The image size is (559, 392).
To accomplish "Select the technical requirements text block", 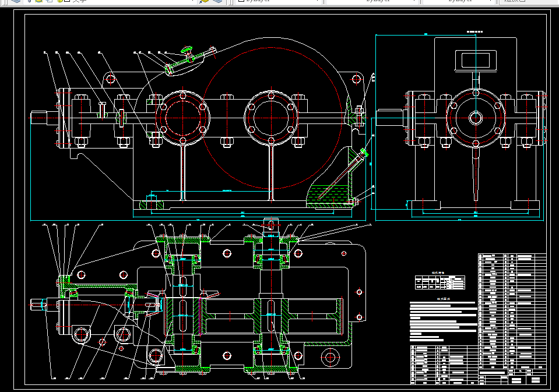I will 444,322.
